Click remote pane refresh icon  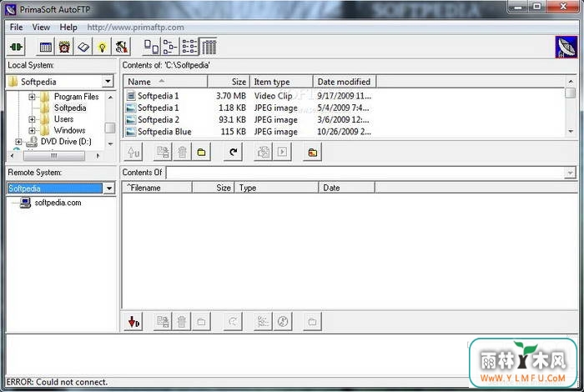(233, 321)
